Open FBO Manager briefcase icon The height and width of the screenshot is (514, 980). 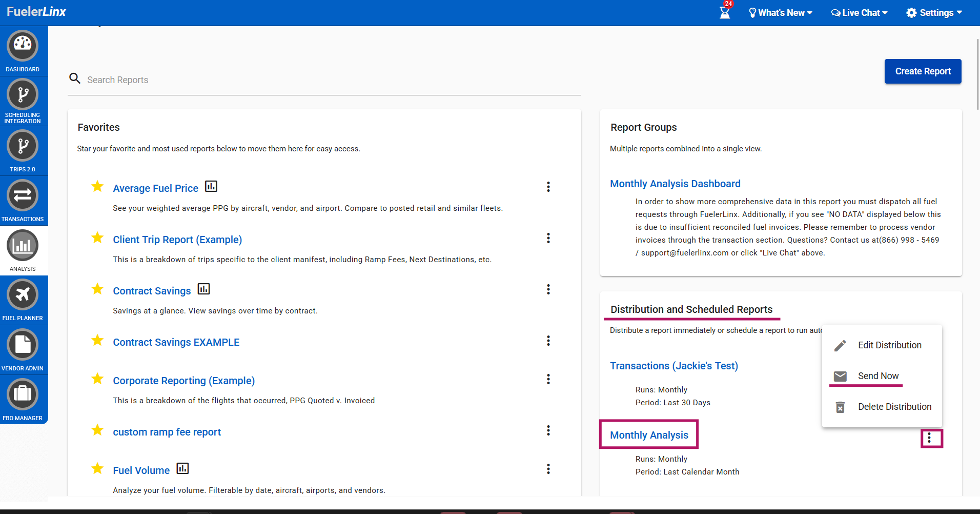tap(23, 394)
